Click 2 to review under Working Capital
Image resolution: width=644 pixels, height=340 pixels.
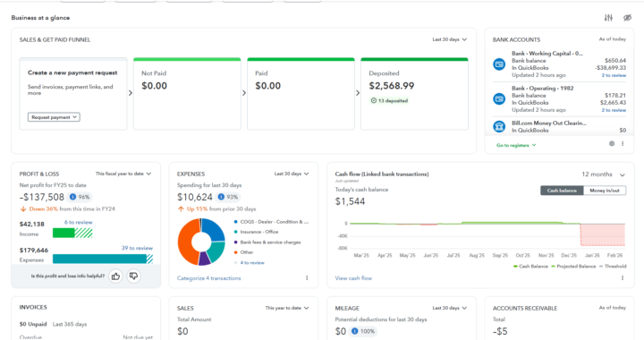(614, 75)
